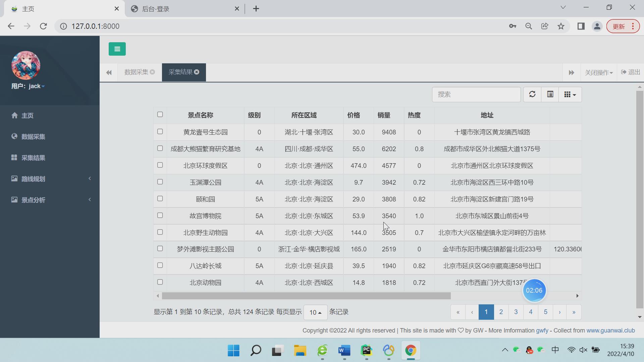Image resolution: width=644 pixels, height=362 pixels.
Task: Open the records-per-page dropdown showing 10
Action: click(315, 312)
